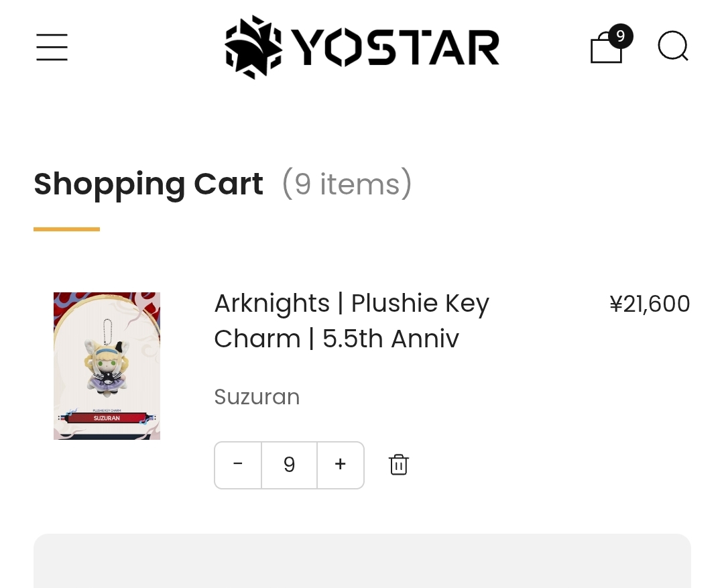Decrease quantity with the minus button

(x=238, y=465)
